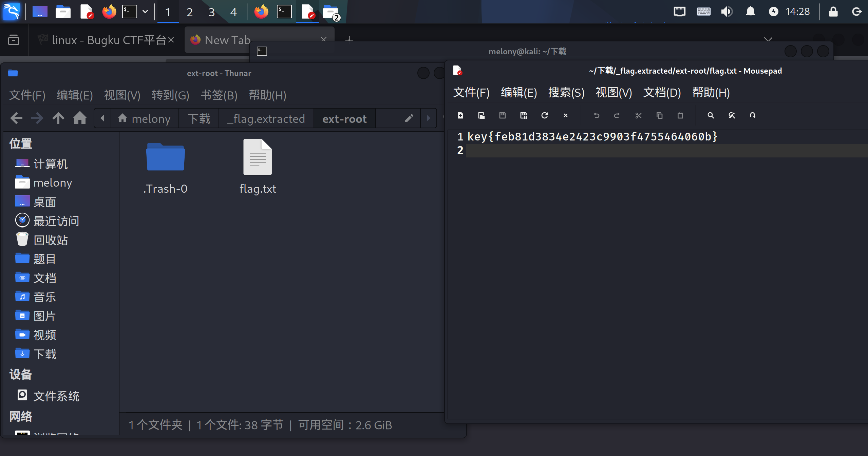Click Mousepad's new document icon

tap(460, 115)
